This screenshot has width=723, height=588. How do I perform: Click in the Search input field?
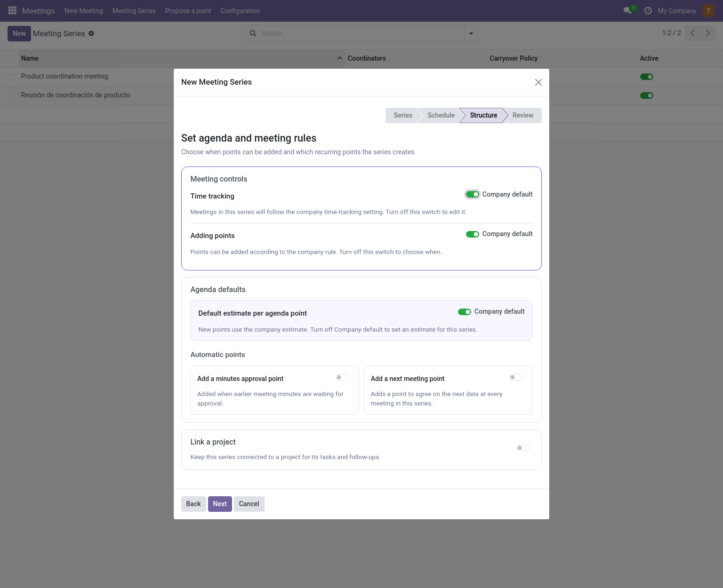point(361,33)
